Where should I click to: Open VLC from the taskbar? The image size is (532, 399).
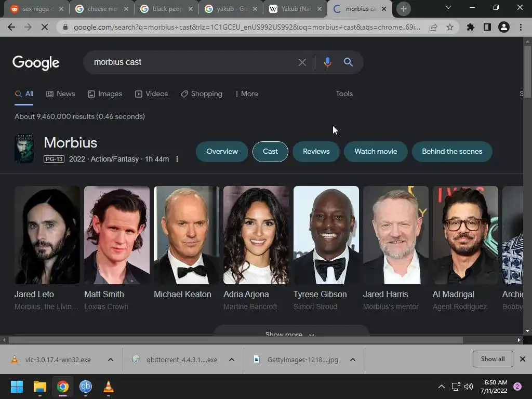tap(109, 387)
